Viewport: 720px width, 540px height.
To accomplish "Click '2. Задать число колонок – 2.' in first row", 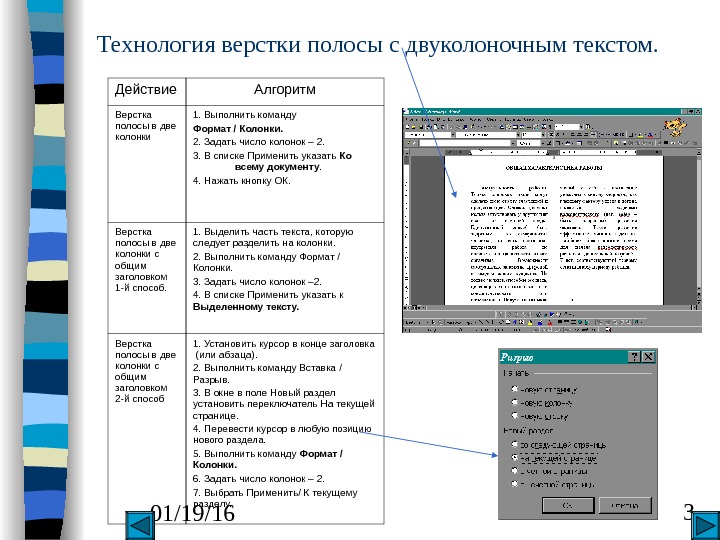I will (x=259, y=142).
